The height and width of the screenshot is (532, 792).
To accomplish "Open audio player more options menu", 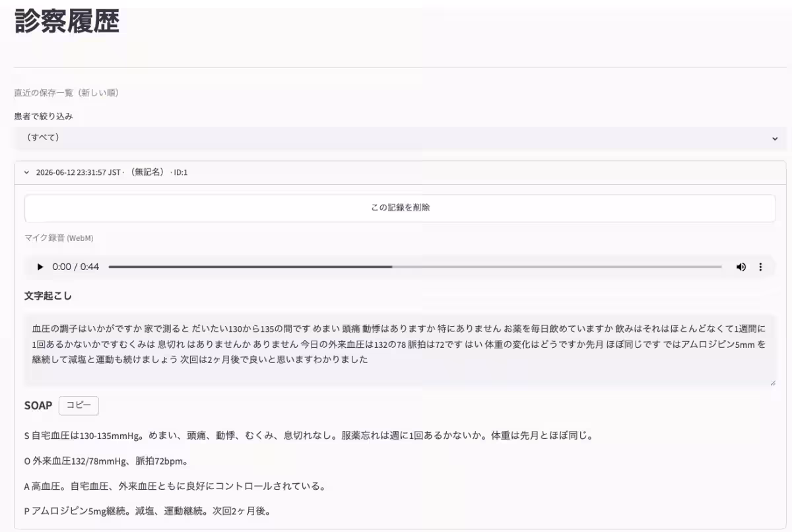I will point(760,267).
